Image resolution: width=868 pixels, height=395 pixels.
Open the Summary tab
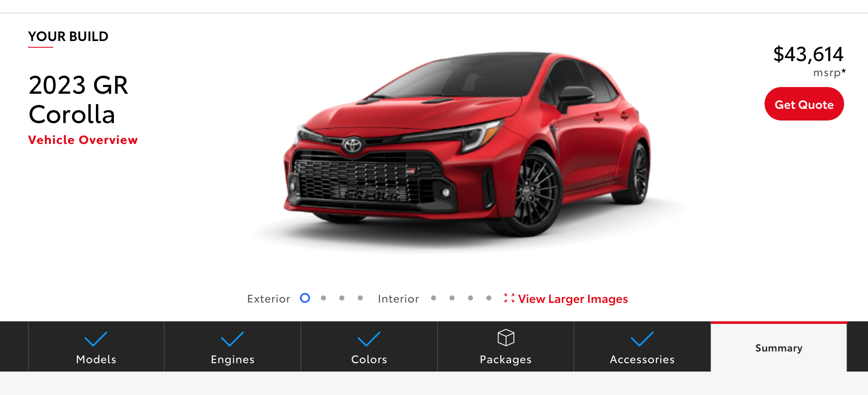(x=779, y=347)
